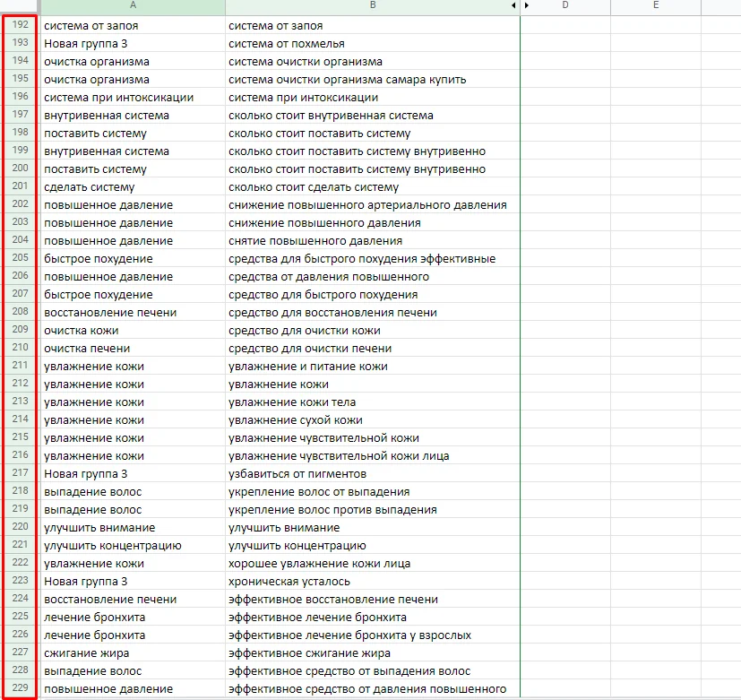This screenshot has height=700, width=741.
Task: Select cell 'снятие повышенного давления'
Action: click(x=373, y=240)
